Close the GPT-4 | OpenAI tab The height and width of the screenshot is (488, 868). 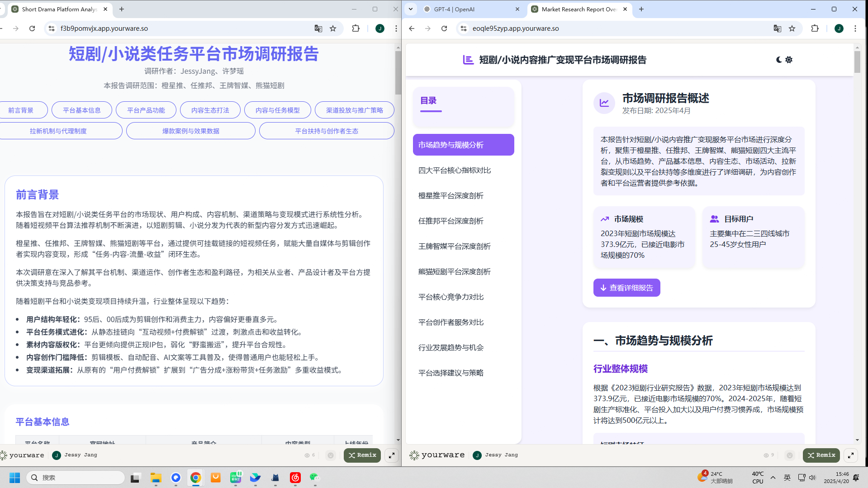coord(518,9)
